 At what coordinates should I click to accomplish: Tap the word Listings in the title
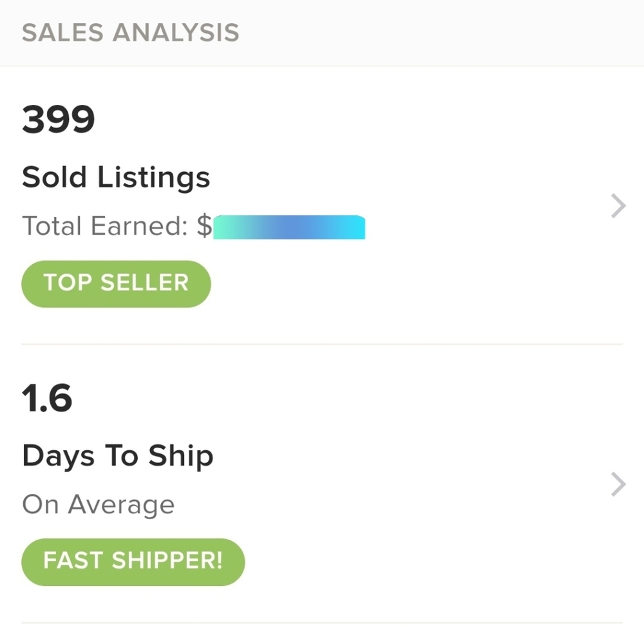(154, 177)
